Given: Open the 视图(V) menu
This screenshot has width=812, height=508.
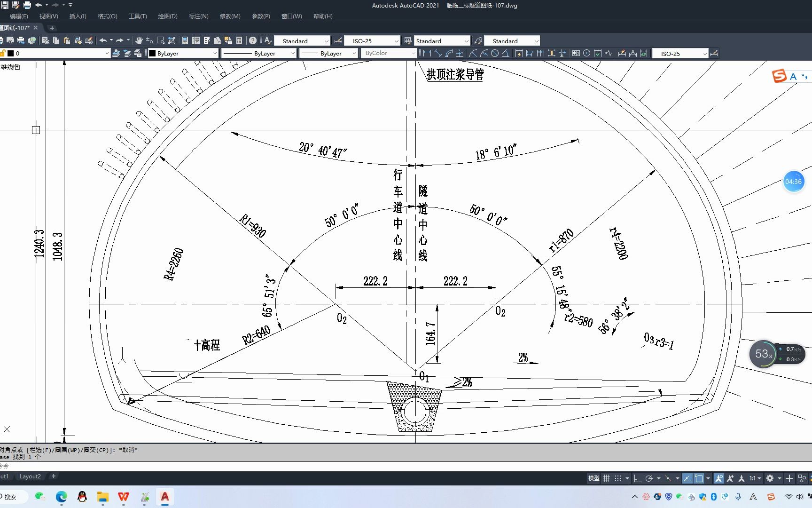Looking at the screenshot, I should 48,16.
